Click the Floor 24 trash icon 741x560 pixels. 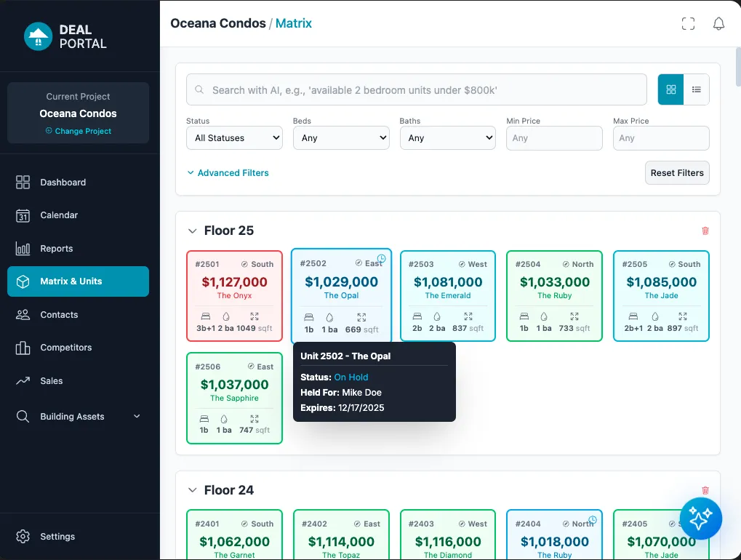click(705, 490)
